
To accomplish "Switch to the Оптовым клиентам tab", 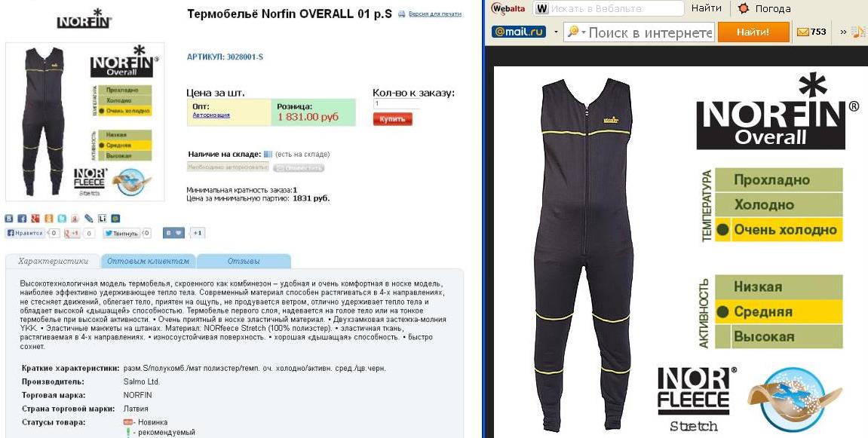I will click(x=149, y=261).
